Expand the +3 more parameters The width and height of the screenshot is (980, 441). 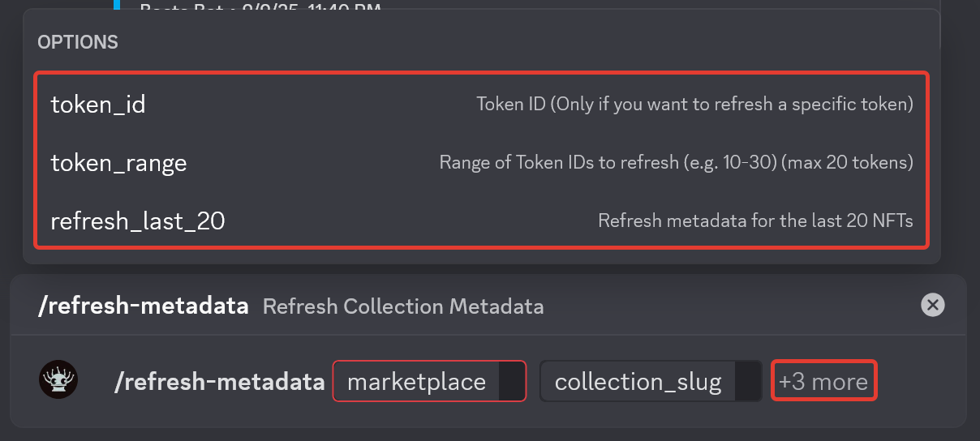point(823,381)
